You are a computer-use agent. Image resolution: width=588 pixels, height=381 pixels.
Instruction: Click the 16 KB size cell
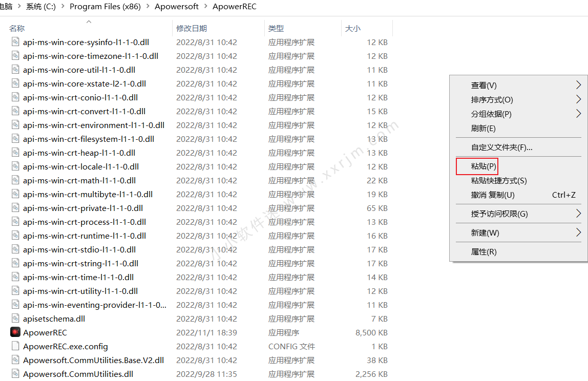point(377,236)
